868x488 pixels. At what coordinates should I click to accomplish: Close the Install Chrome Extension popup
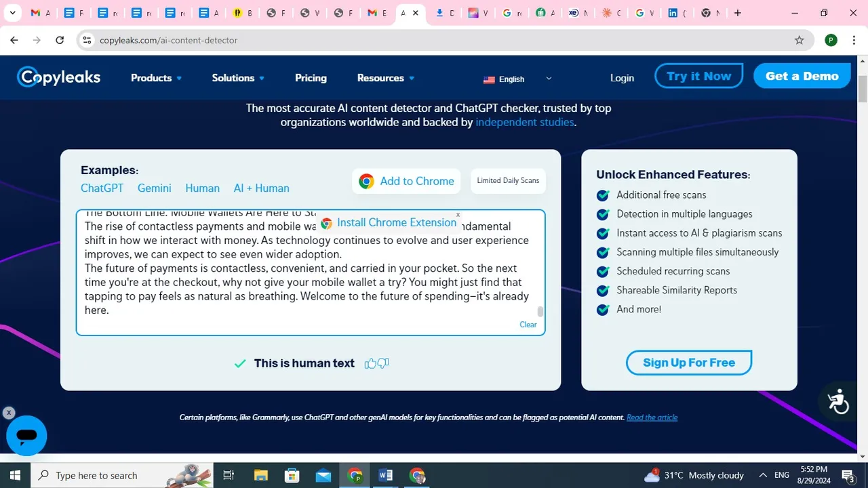point(458,214)
